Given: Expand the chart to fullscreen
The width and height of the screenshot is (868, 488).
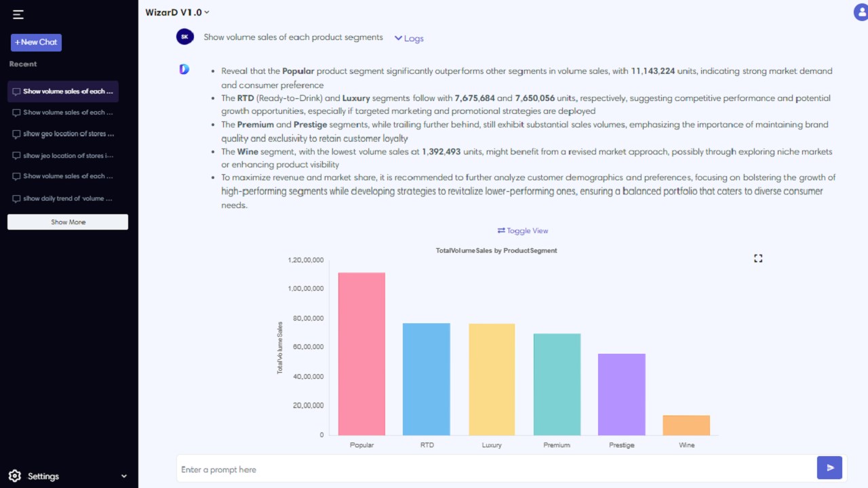Looking at the screenshot, I should [x=758, y=258].
